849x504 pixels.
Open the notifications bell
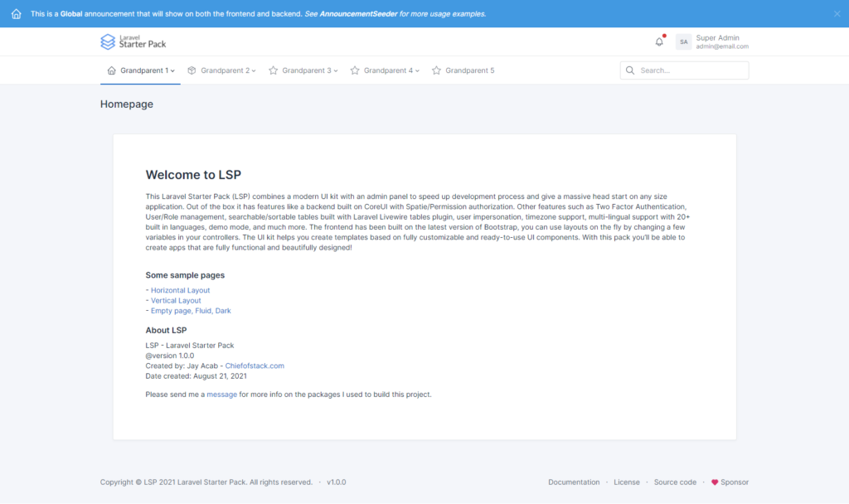tap(659, 41)
